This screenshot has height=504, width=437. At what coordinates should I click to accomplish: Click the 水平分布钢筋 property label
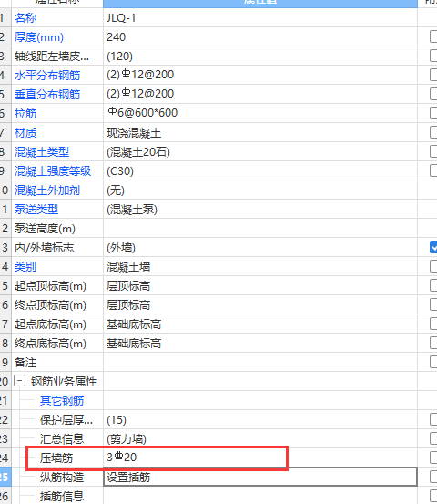47,76
